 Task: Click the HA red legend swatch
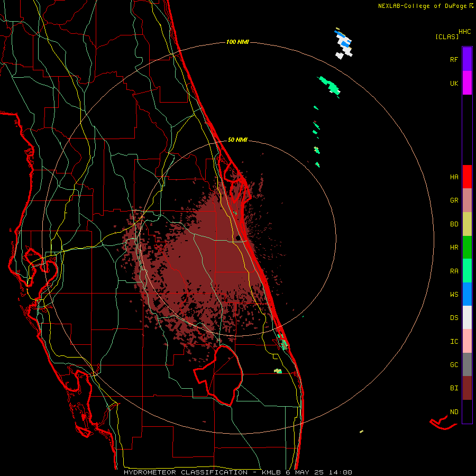(x=467, y=177)
